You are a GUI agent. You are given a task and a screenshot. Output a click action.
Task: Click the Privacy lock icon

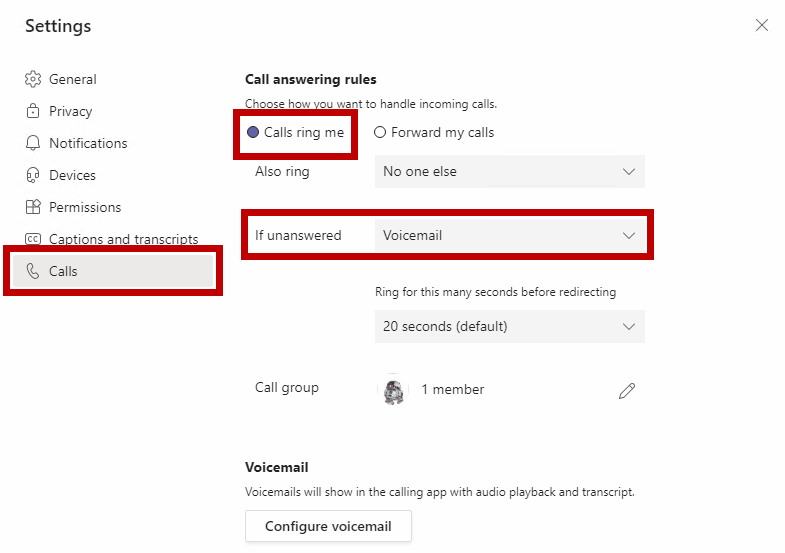[x=33, y=111]
